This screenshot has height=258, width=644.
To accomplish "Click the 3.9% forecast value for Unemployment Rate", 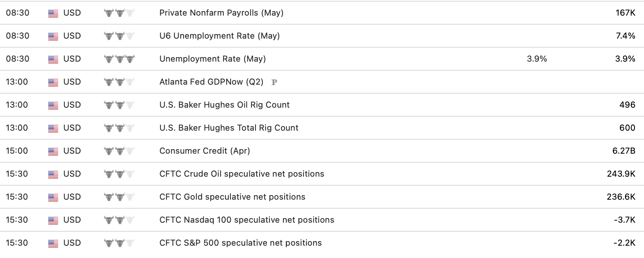I will point(537,59).
